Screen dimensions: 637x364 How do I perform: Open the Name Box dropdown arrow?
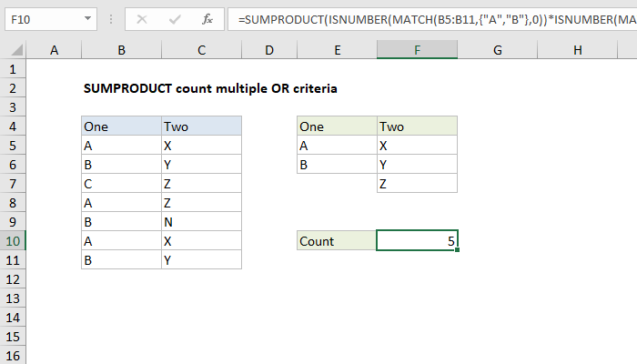[87, 19]
